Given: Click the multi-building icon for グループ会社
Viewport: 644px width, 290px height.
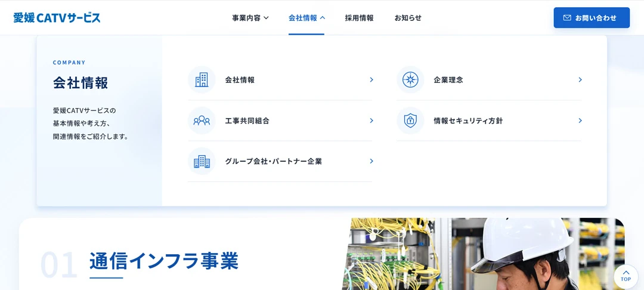Looking at the screenshot, I should [x=202, y=161].
